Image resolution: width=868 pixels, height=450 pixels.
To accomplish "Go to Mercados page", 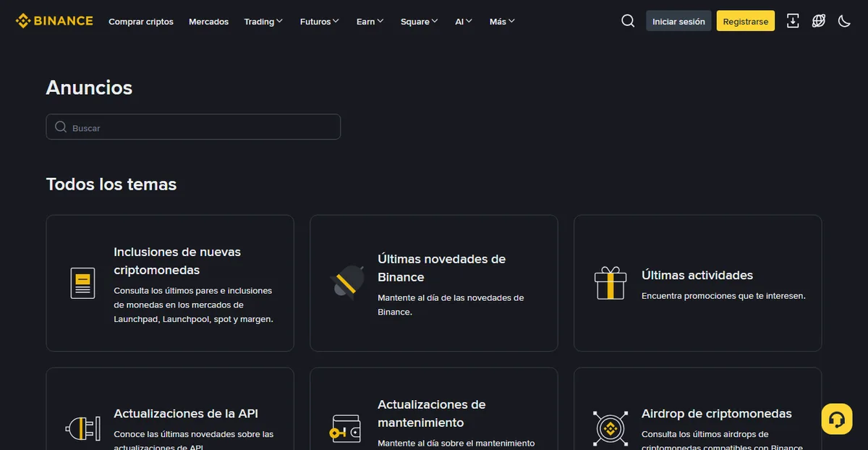I will point(208,22).
